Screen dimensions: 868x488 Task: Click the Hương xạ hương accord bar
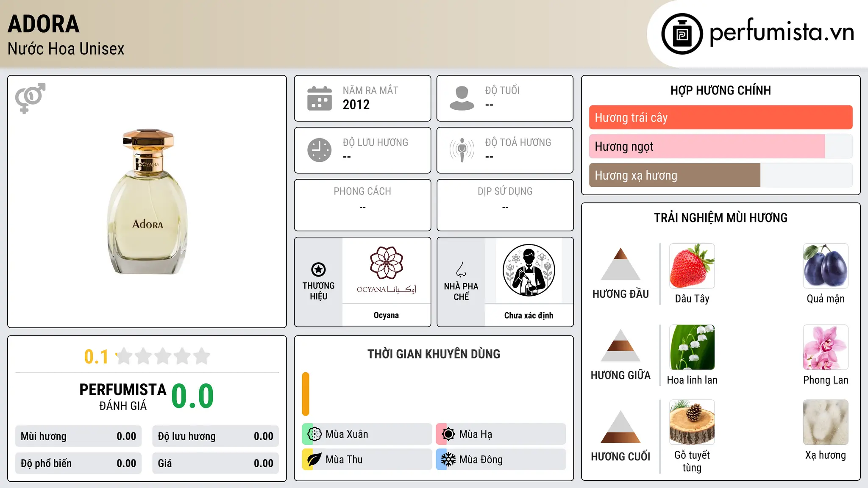[x=721, y=175]
